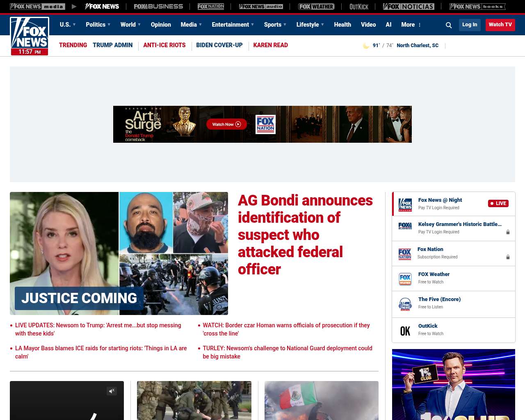Click the LIVE badge on Fox News @ Night

click(x=498, y=203)
